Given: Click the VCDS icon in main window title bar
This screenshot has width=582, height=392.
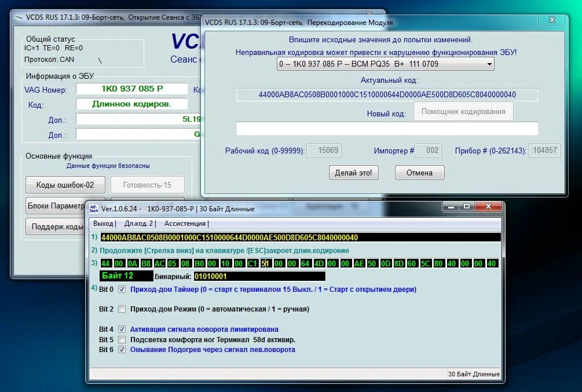Looking at the screenshot, I should click(19, 17).
